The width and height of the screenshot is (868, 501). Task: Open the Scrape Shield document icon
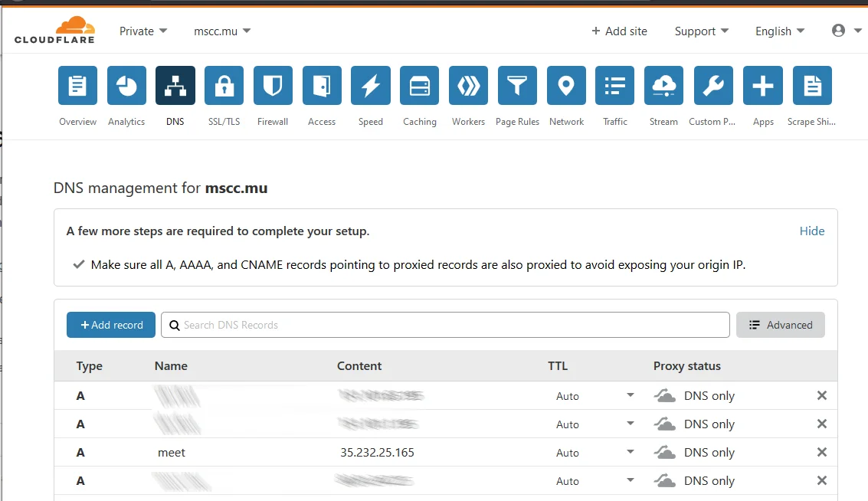[812, 85]
